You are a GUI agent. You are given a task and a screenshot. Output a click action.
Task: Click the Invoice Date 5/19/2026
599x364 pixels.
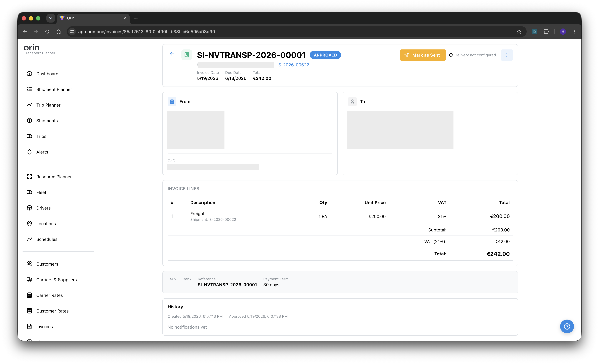point(208,78)
